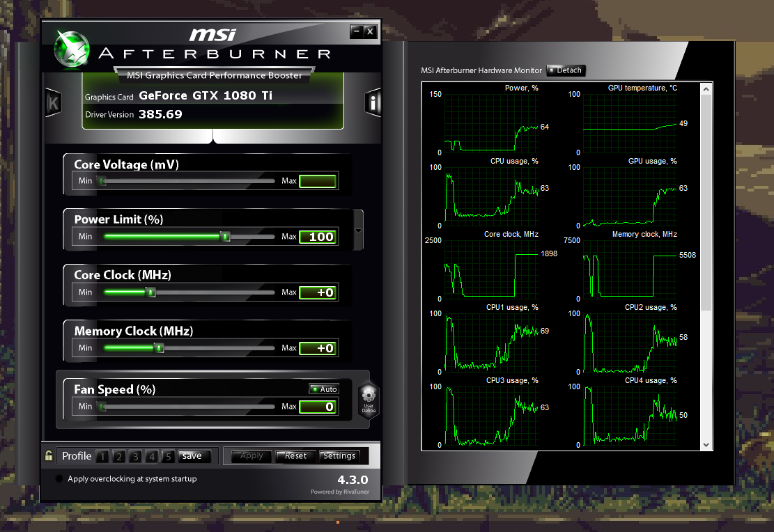Click the profile save button
Screen dimensions: 774x532
(x=194, y=456)
